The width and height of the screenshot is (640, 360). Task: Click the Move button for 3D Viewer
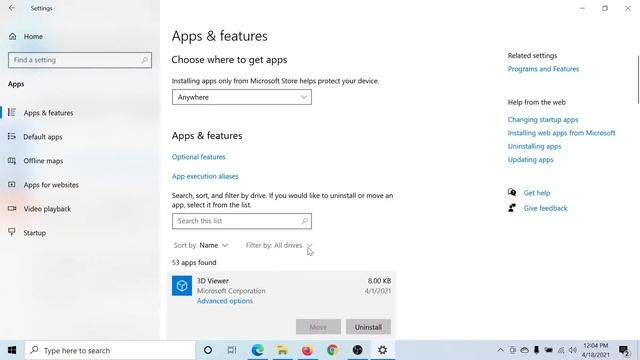[318, 327]
